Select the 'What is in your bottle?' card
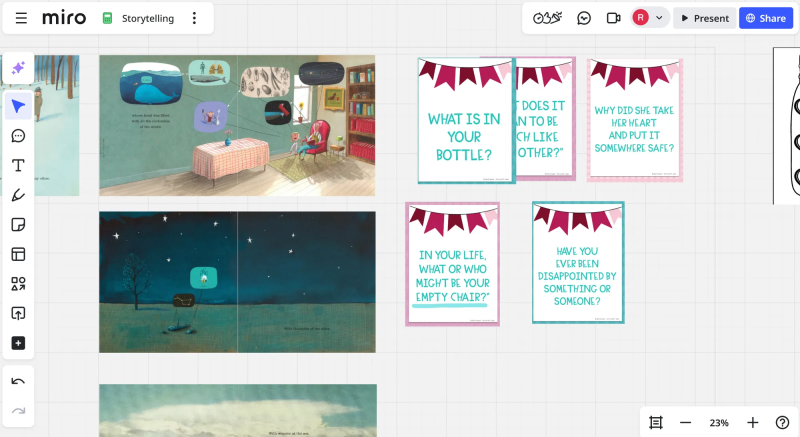800x437 pixels. [x=465, y=120]
